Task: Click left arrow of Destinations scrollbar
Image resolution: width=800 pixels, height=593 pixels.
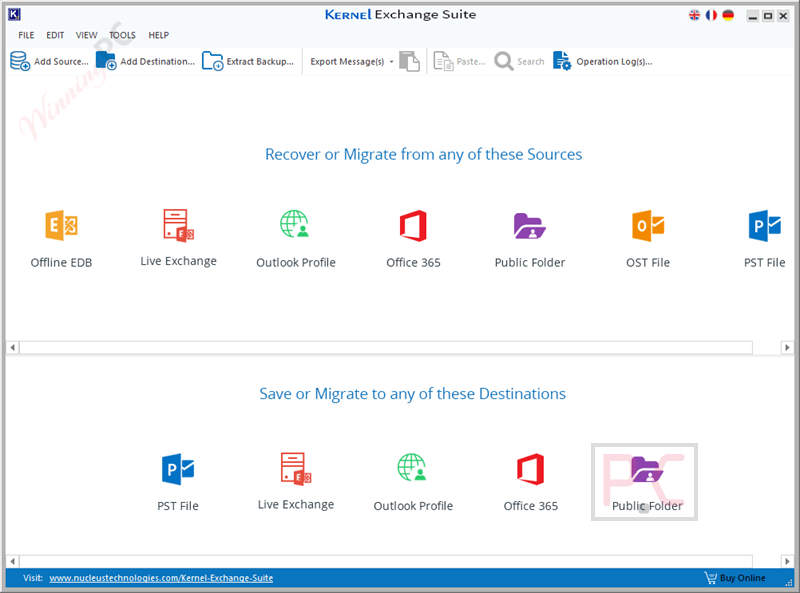Action: click(x=13, y=561)
